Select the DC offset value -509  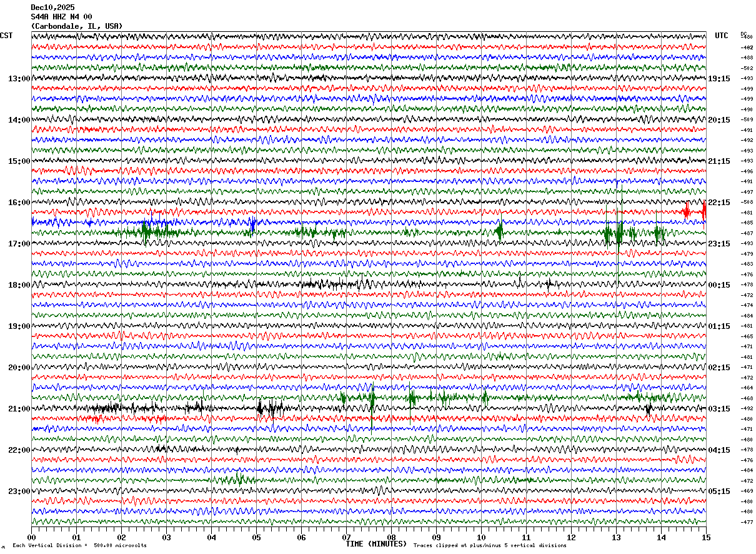click(x=747, y=119)
